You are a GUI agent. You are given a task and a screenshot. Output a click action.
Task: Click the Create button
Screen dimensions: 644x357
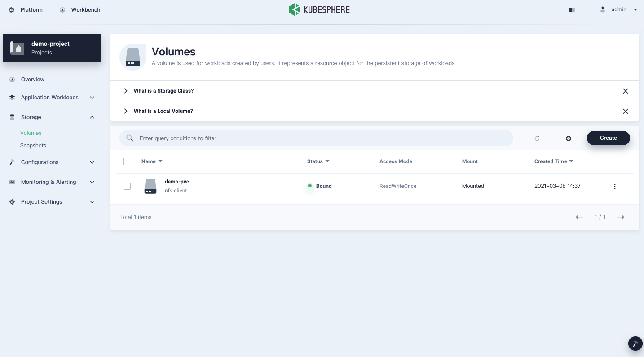[608, 138]
